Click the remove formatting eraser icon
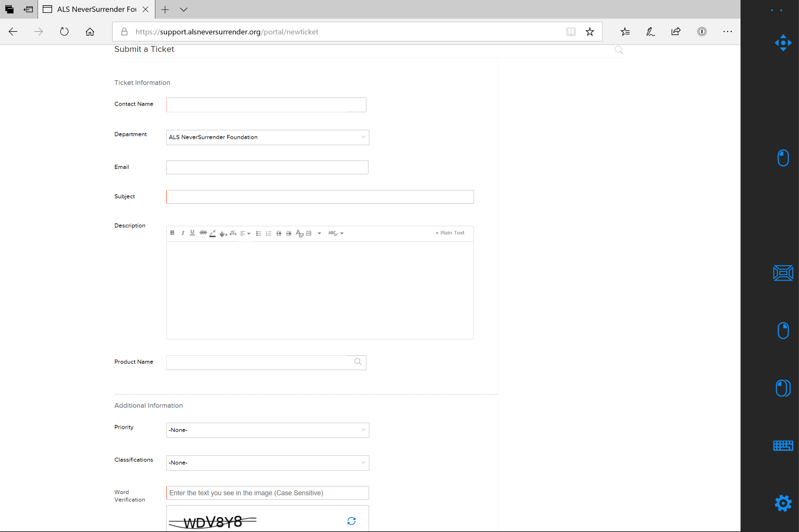 coord(299,233)
